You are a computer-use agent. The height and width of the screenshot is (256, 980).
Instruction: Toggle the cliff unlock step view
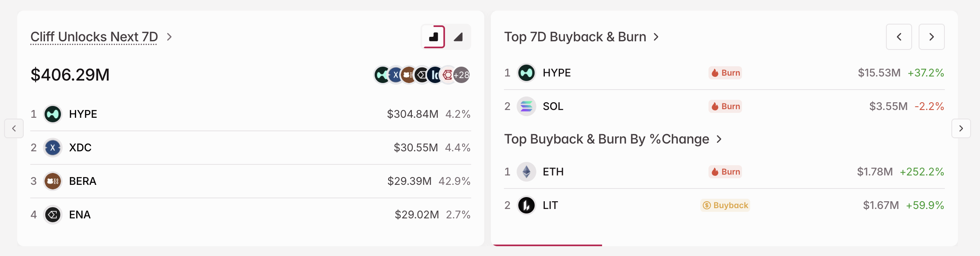point(433,36)
